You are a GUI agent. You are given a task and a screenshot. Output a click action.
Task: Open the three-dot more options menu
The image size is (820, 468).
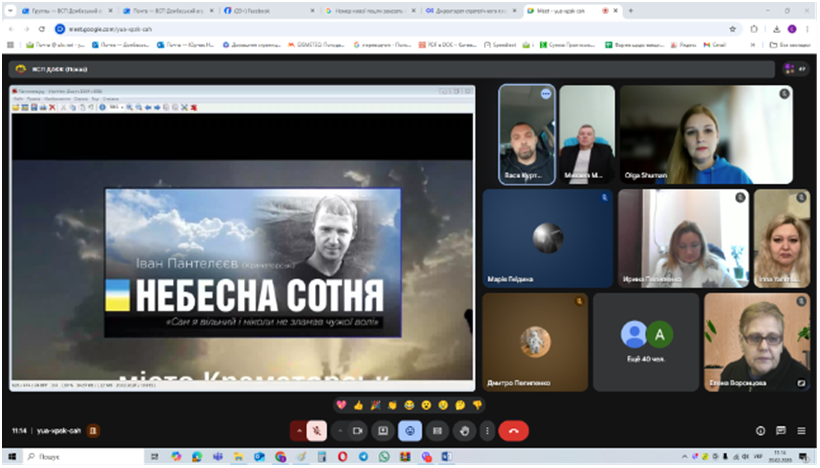pos(487,431)
